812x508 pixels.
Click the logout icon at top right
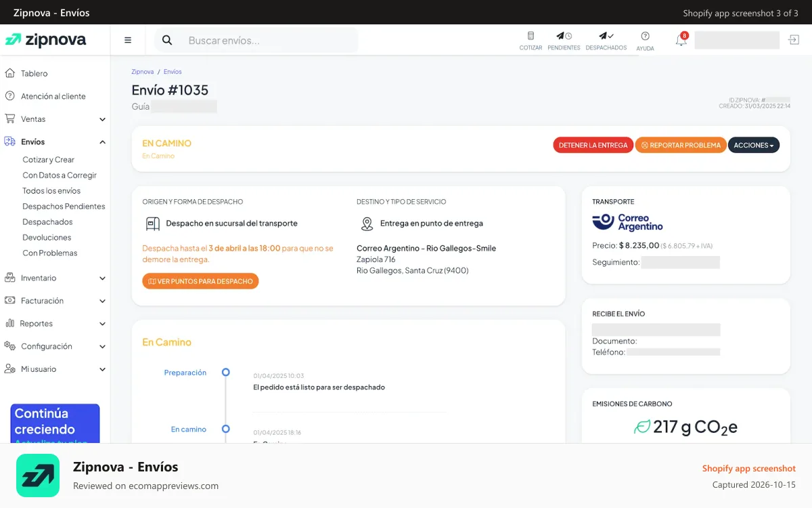pos(794,40)
